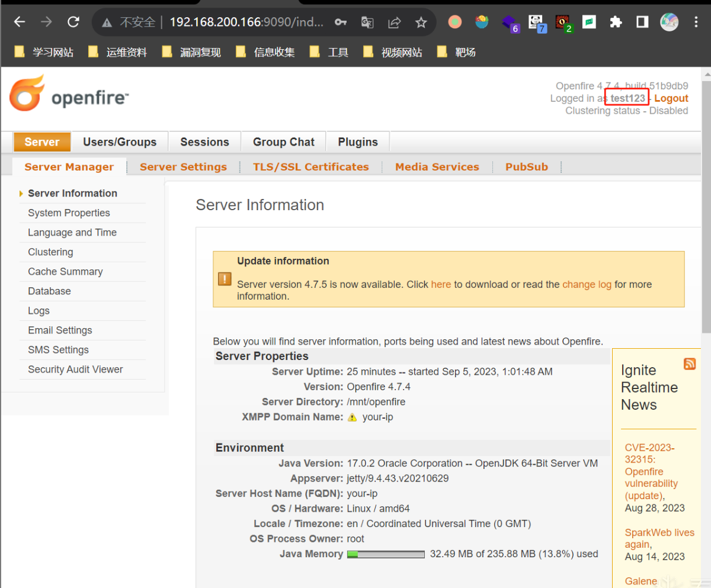The image size is (711, 588).
Task: Click the Logout link
Action: click(671, 98)
